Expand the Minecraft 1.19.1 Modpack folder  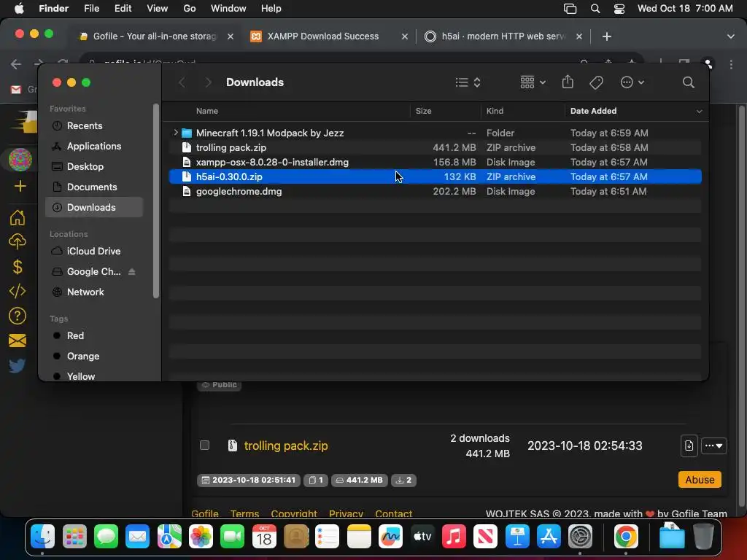coord(176,133)
